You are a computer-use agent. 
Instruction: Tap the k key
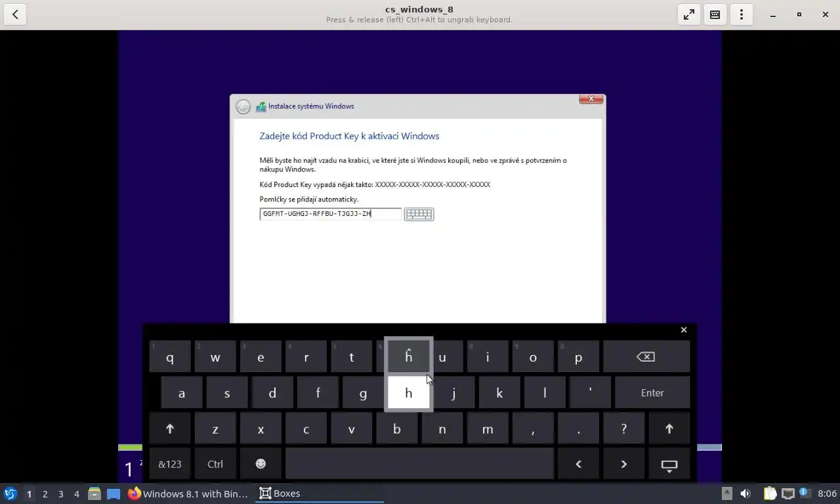click(499, 393)
